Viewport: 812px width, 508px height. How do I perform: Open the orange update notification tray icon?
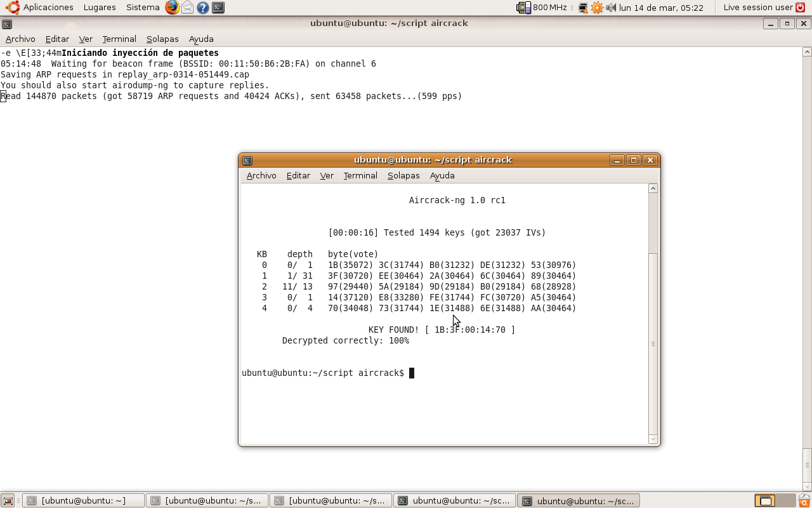[x=596, y=7]
